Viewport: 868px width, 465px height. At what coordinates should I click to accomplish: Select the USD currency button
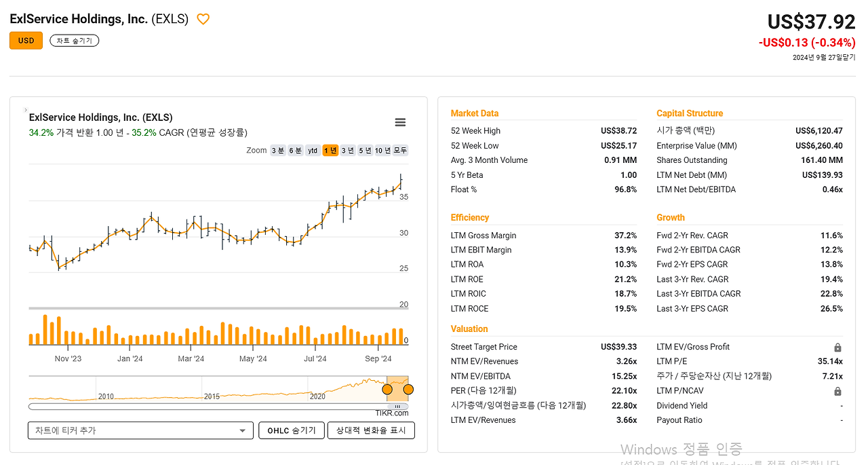(26, 41)
